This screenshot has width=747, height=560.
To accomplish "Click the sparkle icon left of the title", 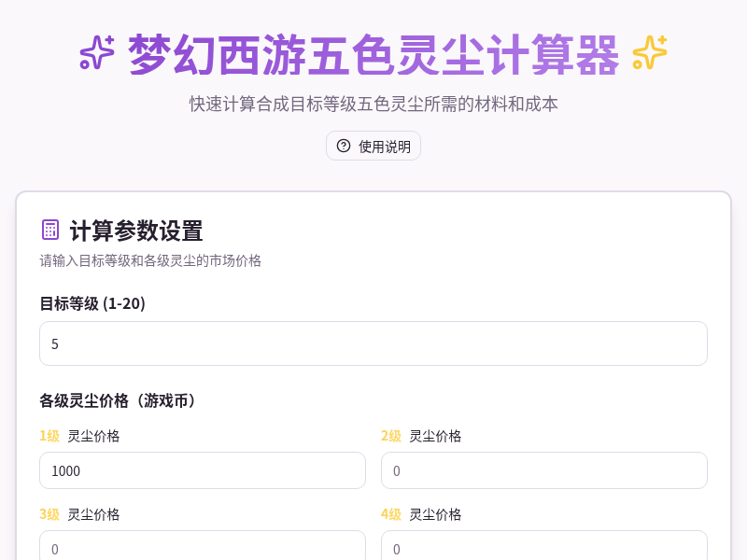I will (x=97, y=54).
